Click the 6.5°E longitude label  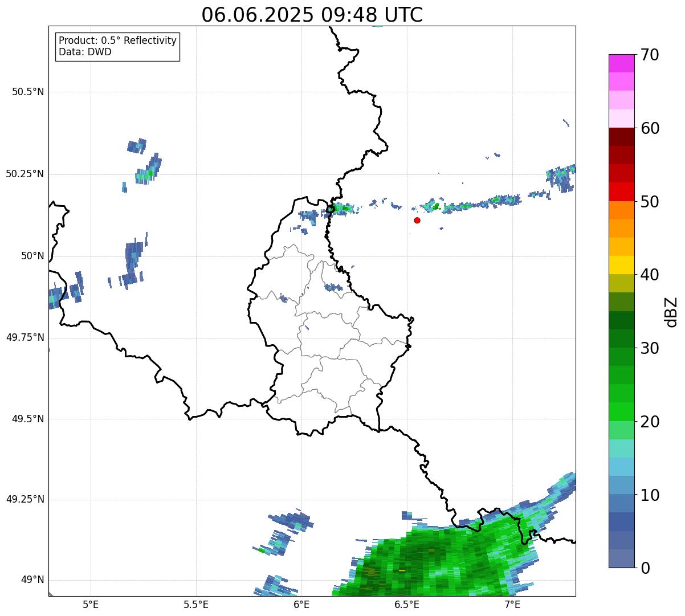pyautogui.click(x=407, y=605)
